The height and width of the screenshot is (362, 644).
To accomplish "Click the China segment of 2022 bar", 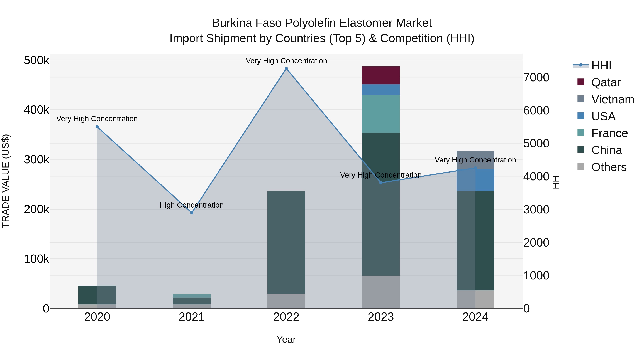I will 286,243.
